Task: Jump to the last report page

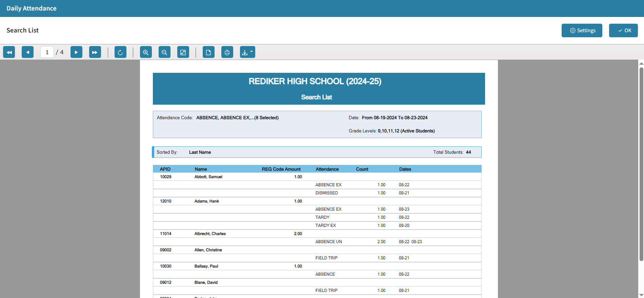Action: tap(95, 52)
